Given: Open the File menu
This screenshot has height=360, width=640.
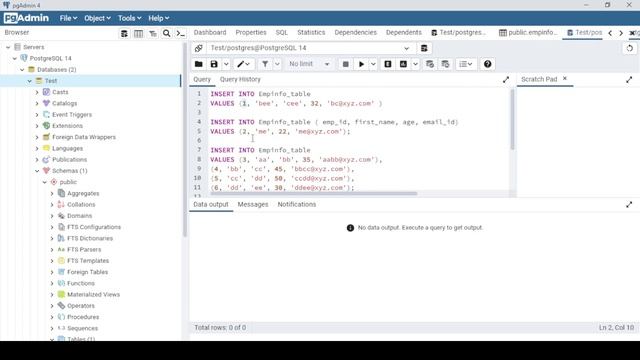Looking at the screenshot, I should [x=68, y=18].
